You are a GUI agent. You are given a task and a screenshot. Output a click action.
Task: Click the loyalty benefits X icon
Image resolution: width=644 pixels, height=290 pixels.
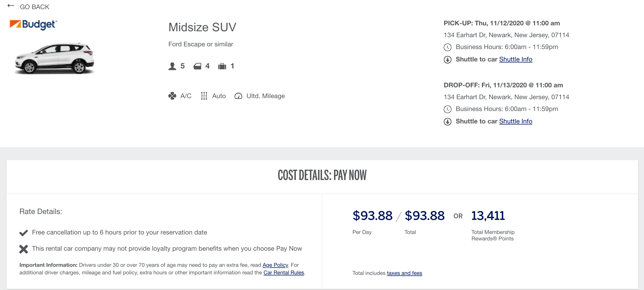pyautogui.click(x=24, y=249)
